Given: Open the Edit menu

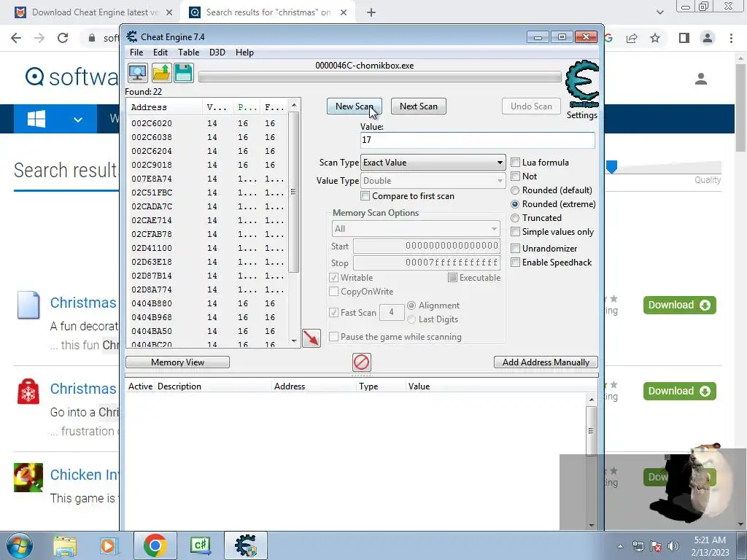Looking at the screenshot, I should coord(160,52).
